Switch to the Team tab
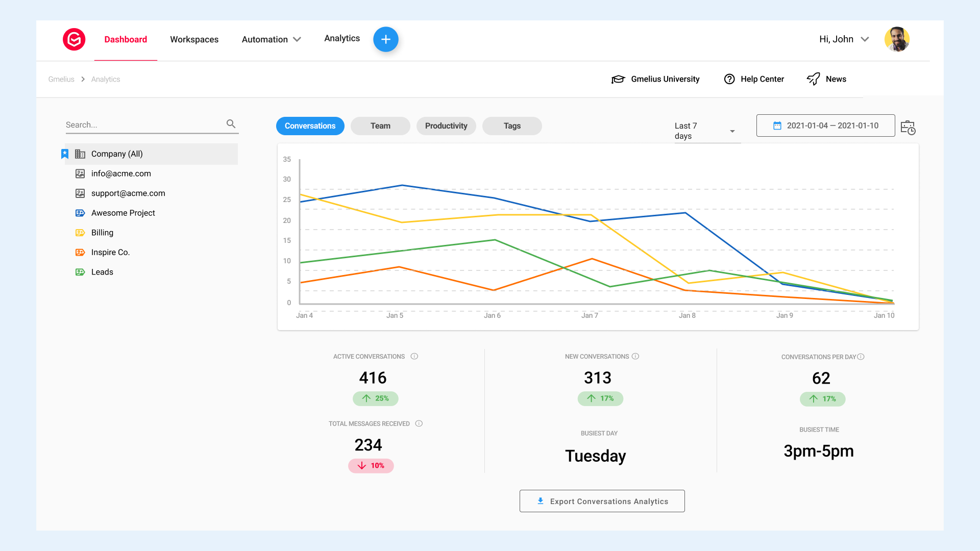The height and width of the screenshot is (551, 980). click(380, 126)
